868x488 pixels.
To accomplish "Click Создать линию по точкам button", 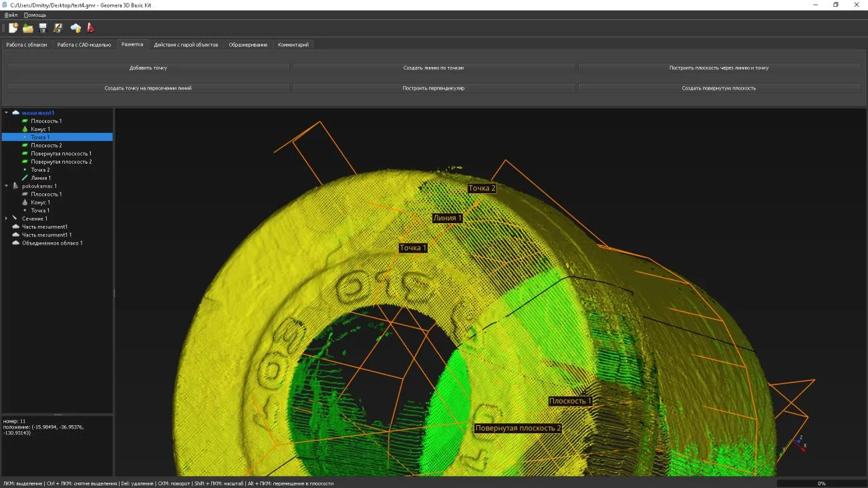I will 434,68.
